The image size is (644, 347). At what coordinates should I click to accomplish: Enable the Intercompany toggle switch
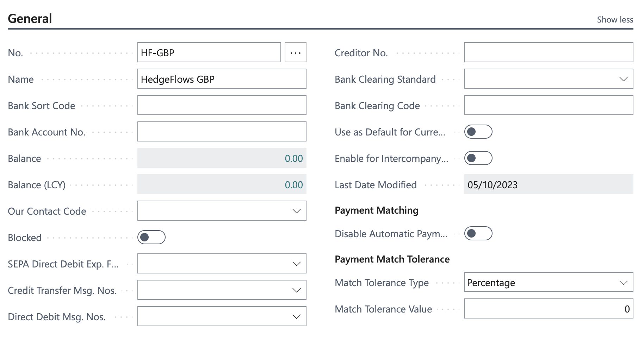click(x=478, y=158)
